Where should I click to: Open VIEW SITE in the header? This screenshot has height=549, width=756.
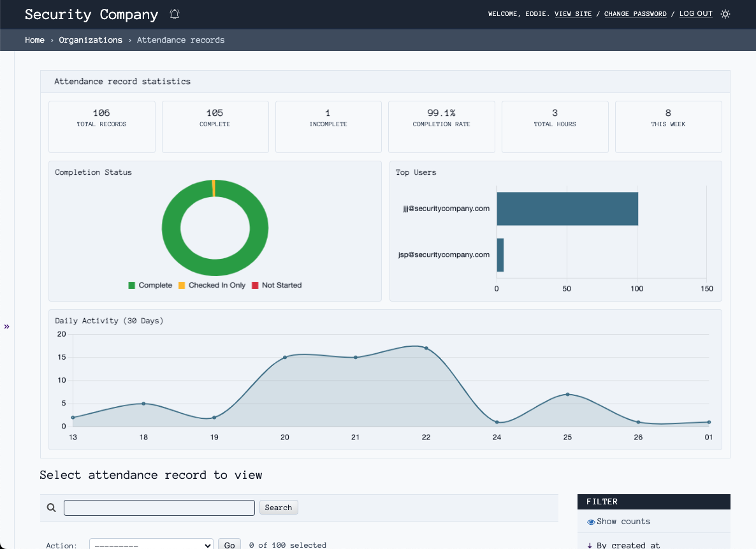(x=573, y=13)
